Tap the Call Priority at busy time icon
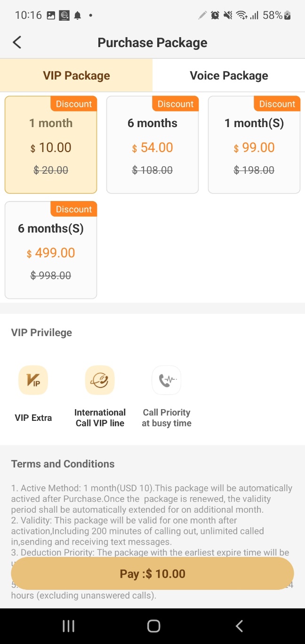 pyautogui.click(x=166, y=380)
